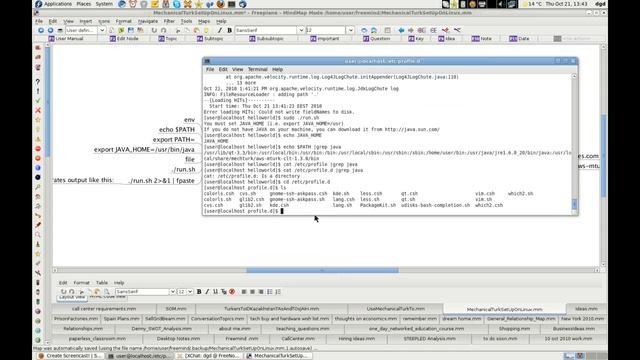The width and height of the screenshot is (640, 360).
Task: Click the terminal window's vertical scrollbar
Action: [x=574, y=143]
